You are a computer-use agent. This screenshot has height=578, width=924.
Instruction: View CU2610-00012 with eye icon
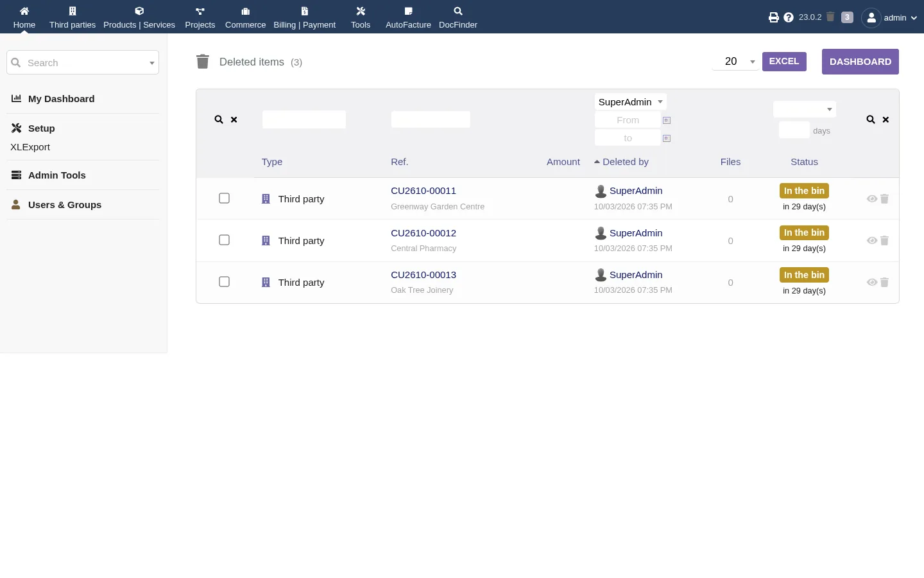tap(871, 241)
